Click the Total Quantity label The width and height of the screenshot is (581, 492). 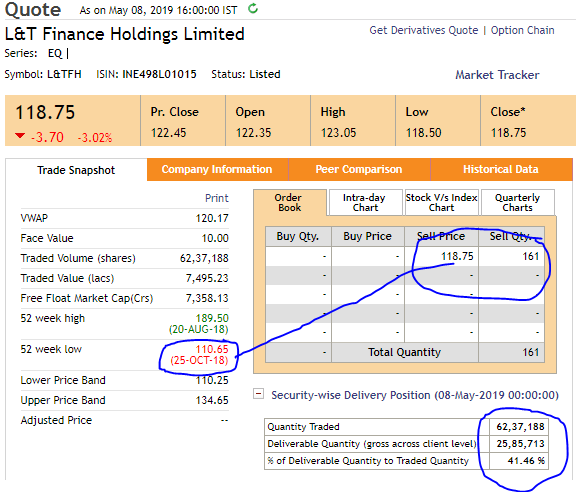point(404,352)
